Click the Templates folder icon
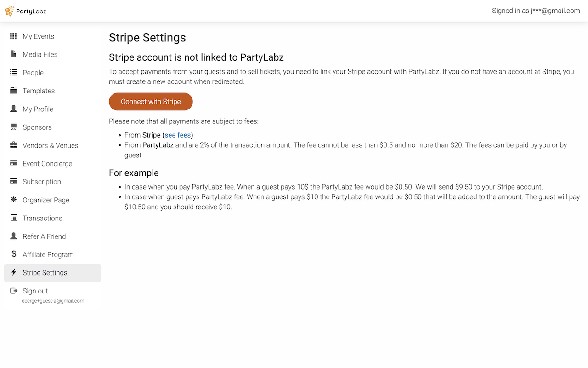The height and width of the screenshot is (368, 588). [x=14, y=91]
